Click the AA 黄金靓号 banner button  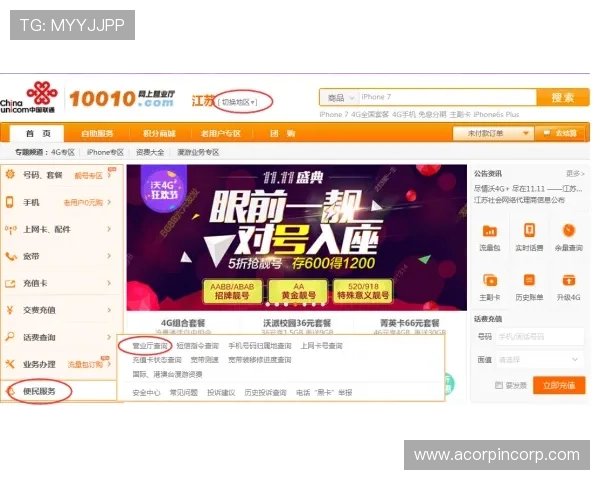[x=298, y=291]
